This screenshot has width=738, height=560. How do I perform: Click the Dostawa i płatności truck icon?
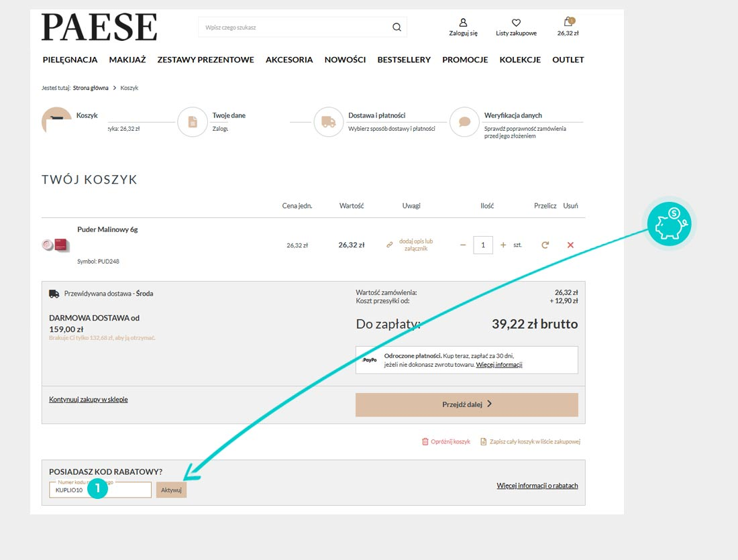point(329,122)
